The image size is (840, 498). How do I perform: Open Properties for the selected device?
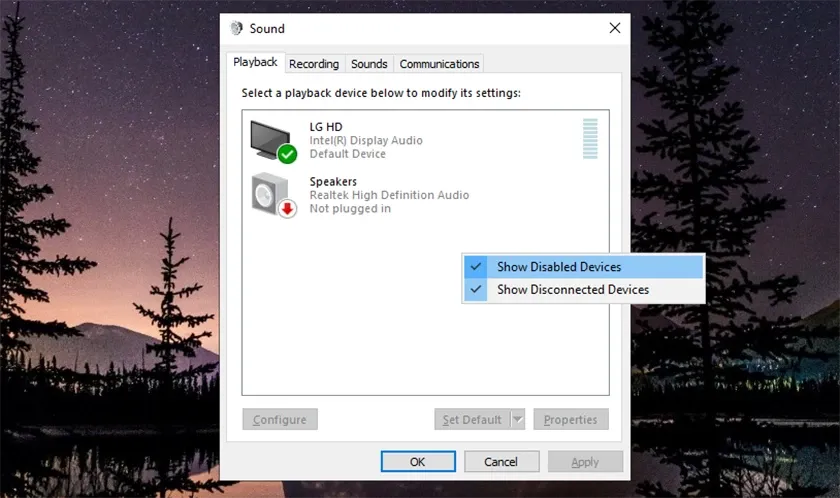click(571, 420)
